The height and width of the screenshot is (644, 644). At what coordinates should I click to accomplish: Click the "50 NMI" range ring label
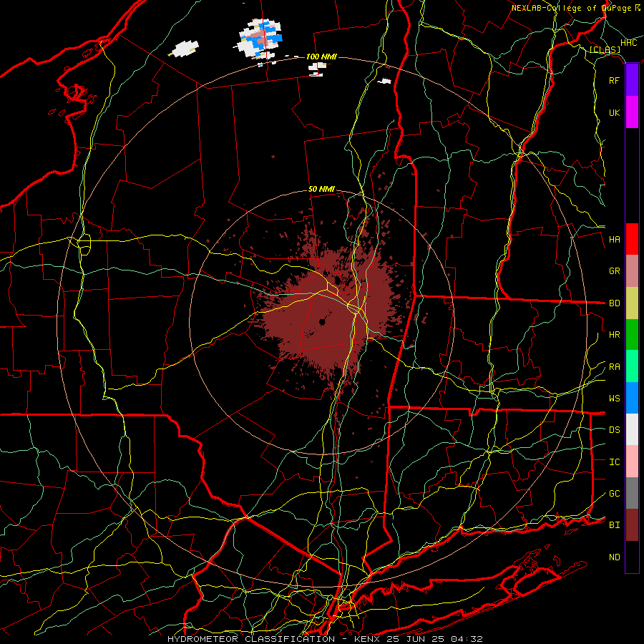tap(321, 189)
